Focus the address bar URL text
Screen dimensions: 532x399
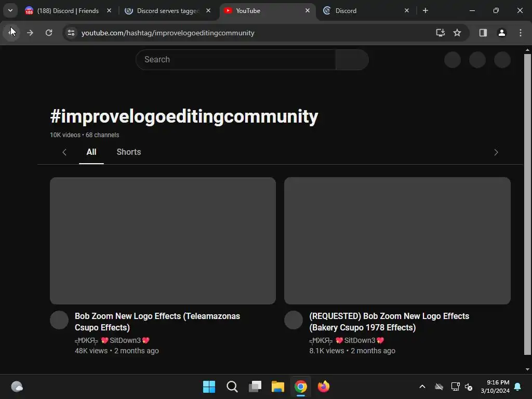[168, 33]
